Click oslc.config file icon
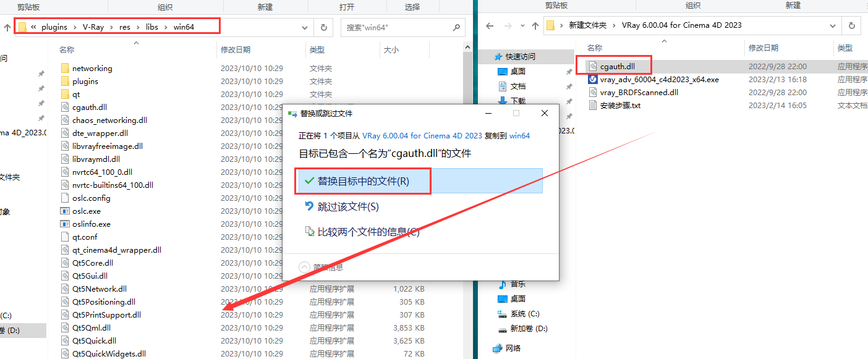 tap(66, 198)
